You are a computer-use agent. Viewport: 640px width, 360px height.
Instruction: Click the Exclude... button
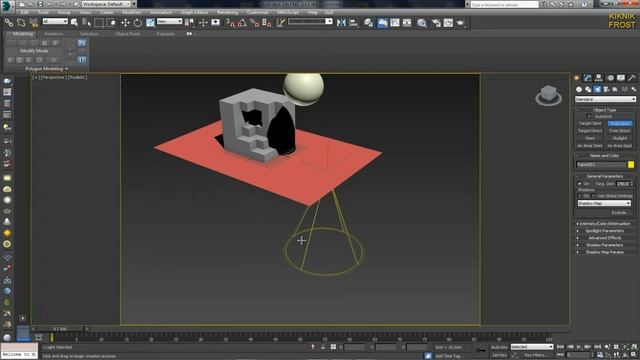click(x=619, y=213)
